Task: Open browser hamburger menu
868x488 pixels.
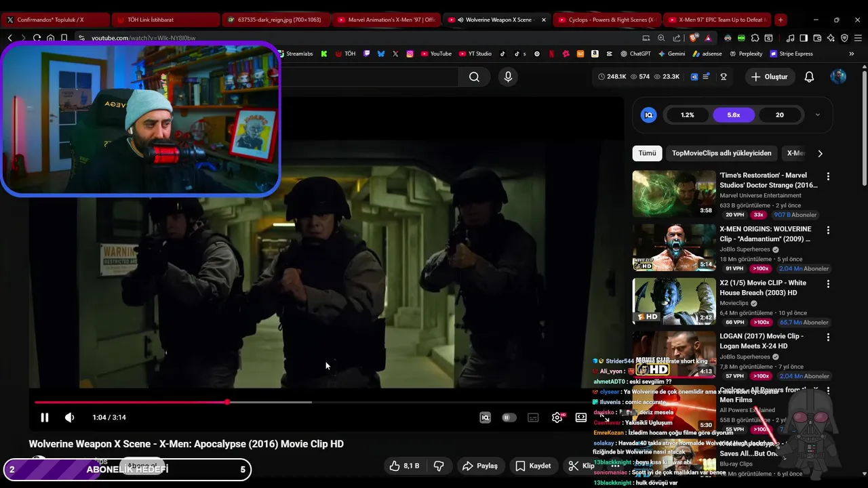Action: [858, 38]
